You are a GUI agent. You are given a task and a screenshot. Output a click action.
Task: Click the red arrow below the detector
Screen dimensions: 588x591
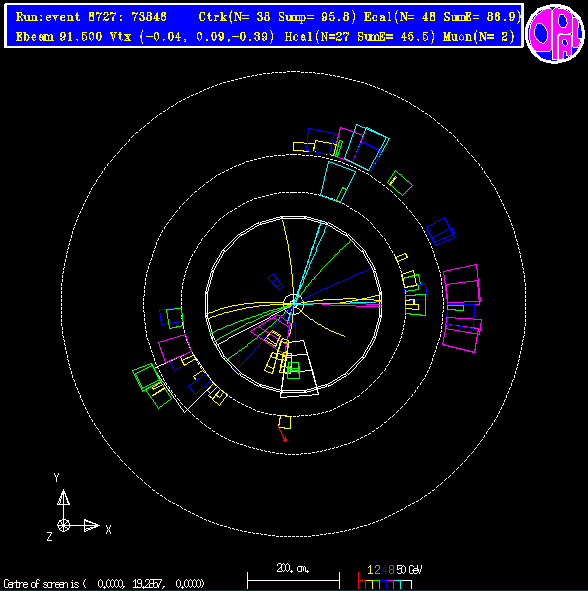coord(282,434)
